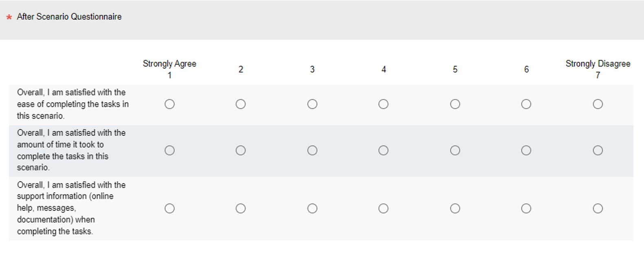This screenshot has height=256, width=644.
Task: Select rating 4 for ease of completing tasks
Action: [x=383, y=104]
